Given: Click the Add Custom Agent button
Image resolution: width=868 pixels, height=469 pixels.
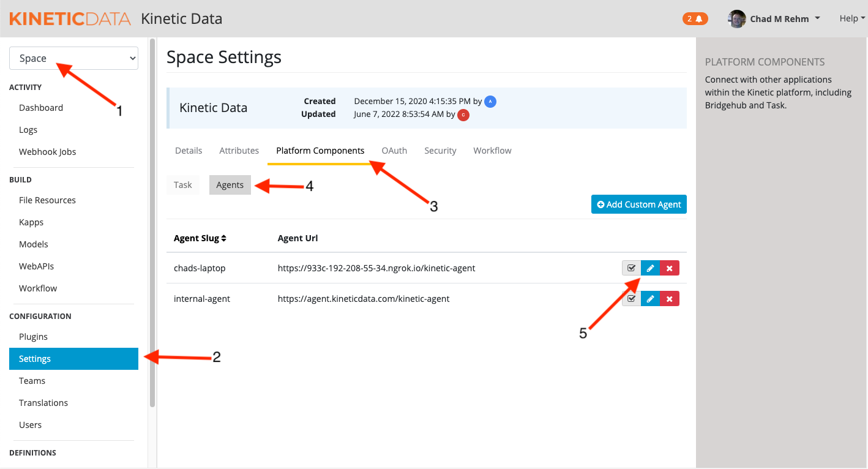Looking at the screenshot, I should [639, 204].
